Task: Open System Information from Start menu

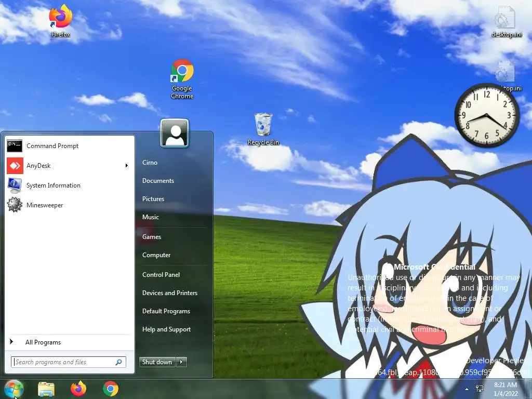Action: 70,185
